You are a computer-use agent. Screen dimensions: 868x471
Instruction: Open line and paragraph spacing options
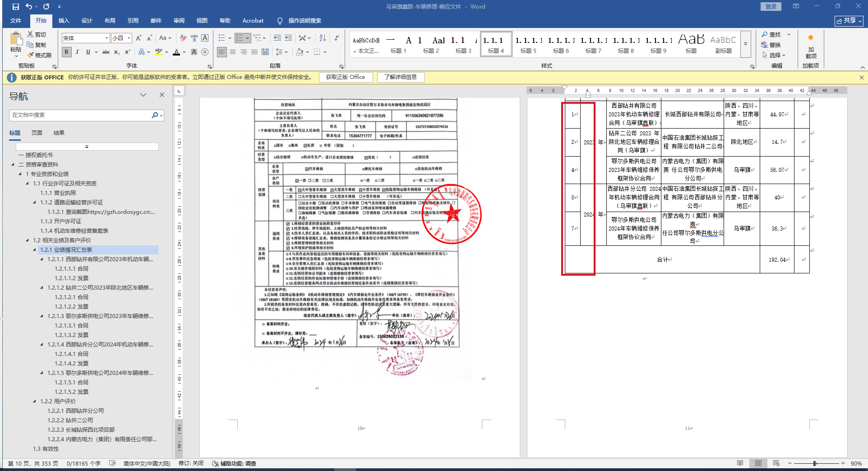tap(279, 52)
